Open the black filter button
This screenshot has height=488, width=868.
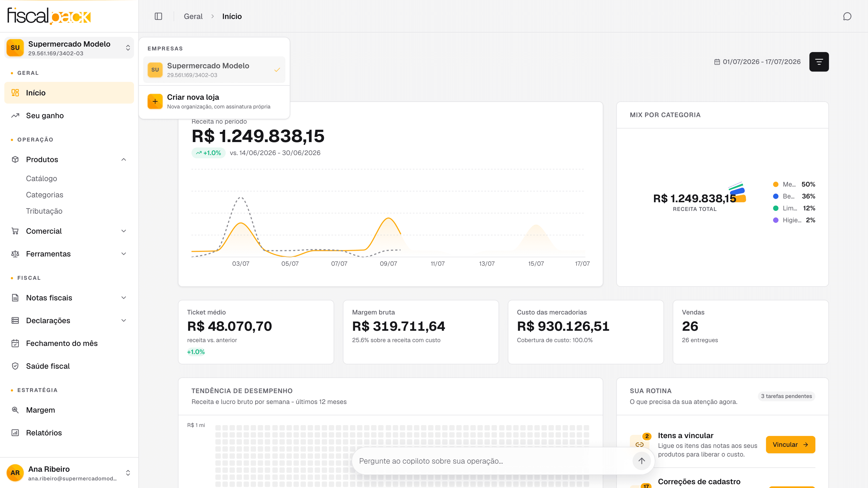click(x=819, y=62)
